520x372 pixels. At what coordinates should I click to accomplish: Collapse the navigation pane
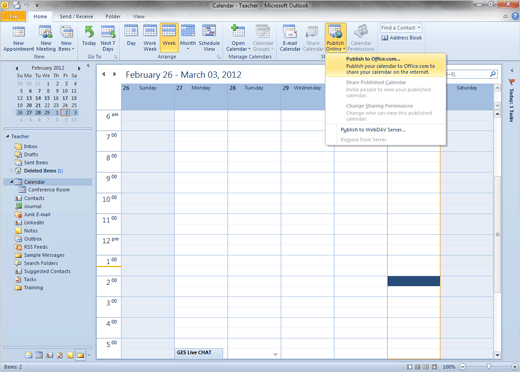pos(88,66)
